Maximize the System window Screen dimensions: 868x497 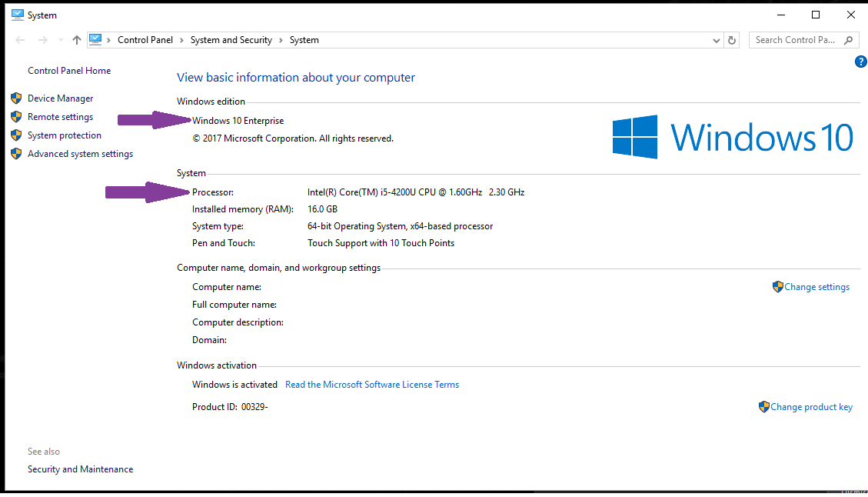click(816, 15)
